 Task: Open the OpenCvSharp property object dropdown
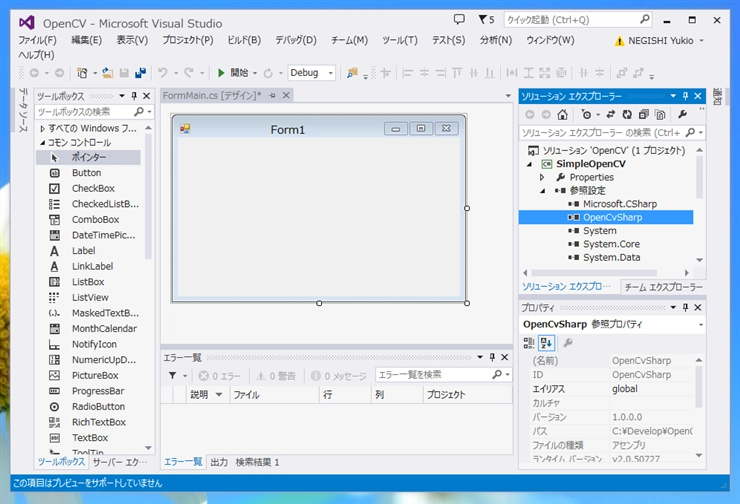700,325
